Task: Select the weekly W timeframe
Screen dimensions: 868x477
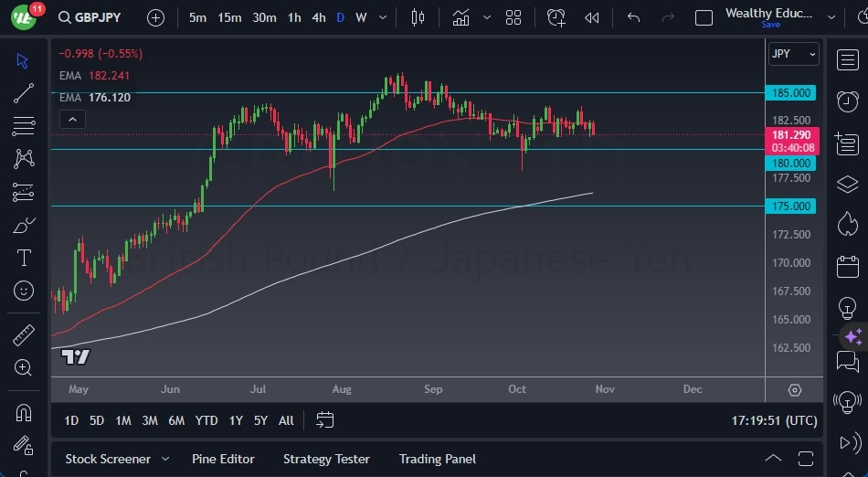Action: (x=361, y=17)
